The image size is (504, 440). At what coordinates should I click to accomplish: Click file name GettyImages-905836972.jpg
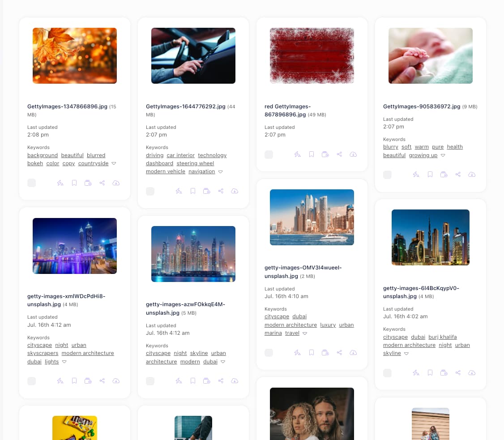[x=421, y=107]
